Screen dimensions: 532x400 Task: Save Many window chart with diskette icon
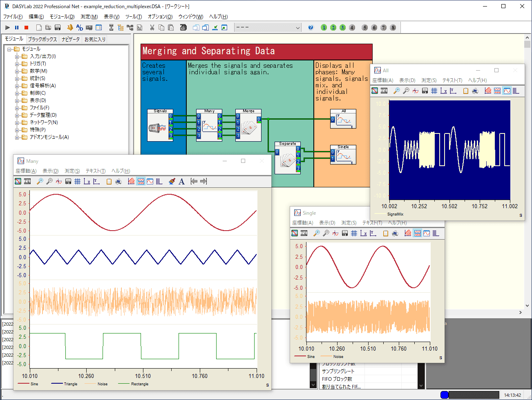(x=68, y=181)
